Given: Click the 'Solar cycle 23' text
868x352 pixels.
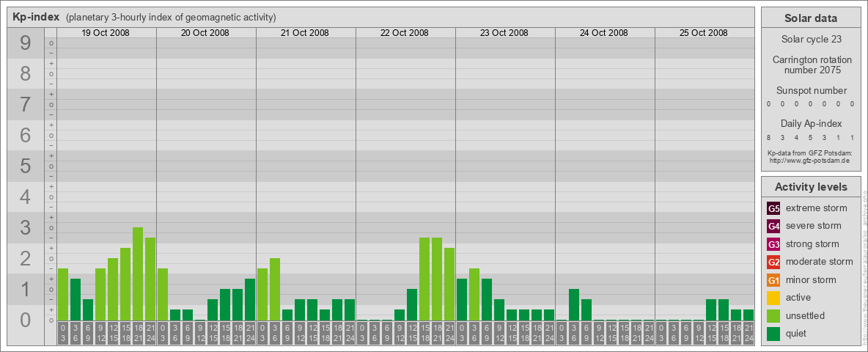Looking at the screenshot, I should 811,40.
